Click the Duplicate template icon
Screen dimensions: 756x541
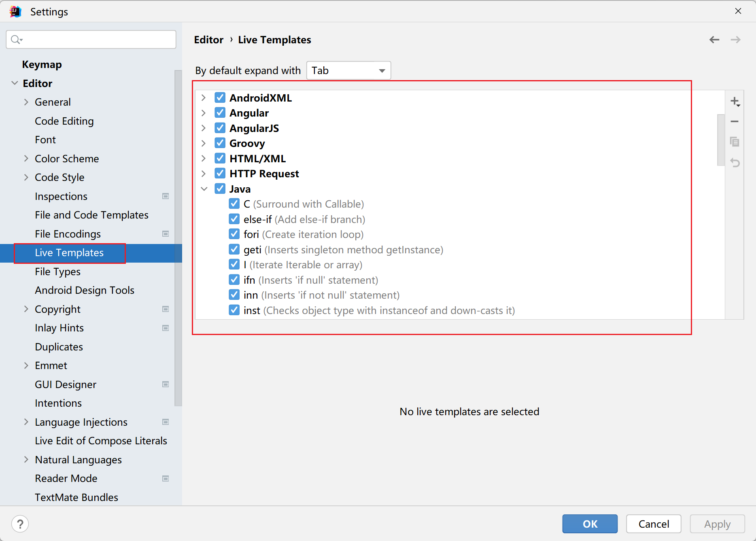(x=735, y=142)
